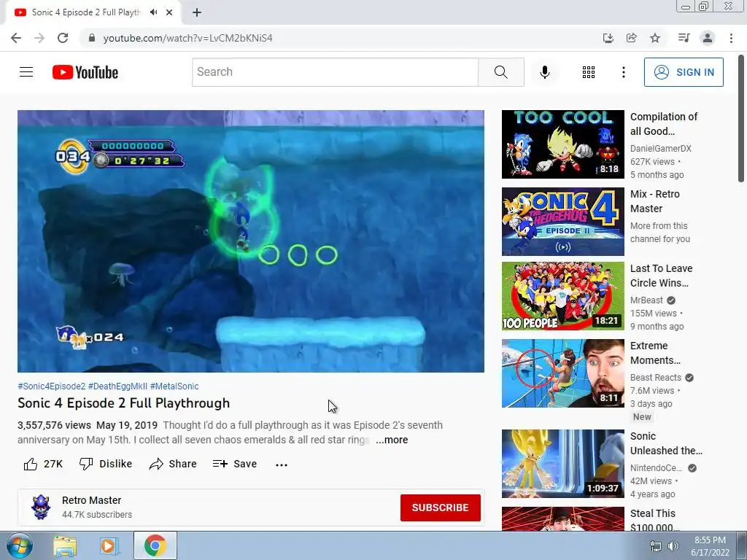Open the #MetalSonic hashtag
Viewport: 747px width, 560px height.
(x=174, y=386)
